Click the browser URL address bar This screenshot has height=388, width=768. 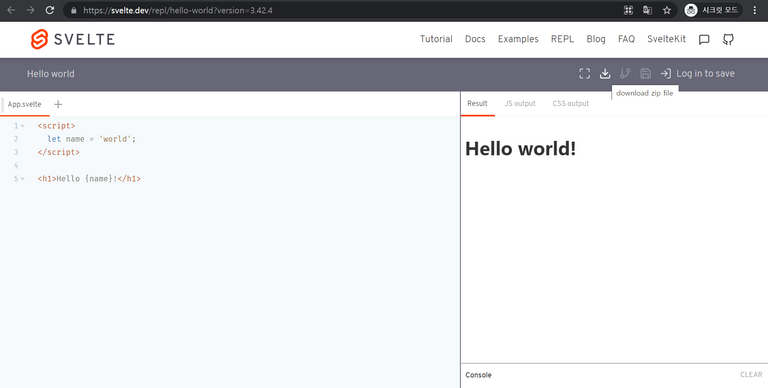343,10
